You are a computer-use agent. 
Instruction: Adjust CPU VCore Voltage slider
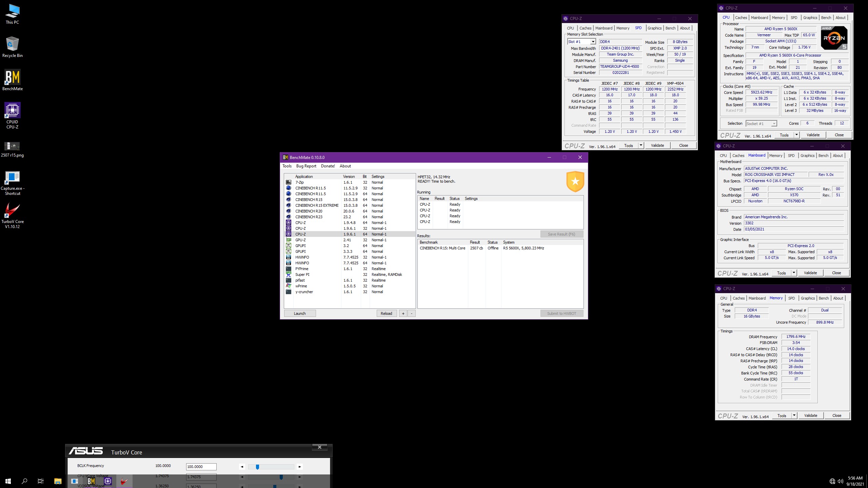(281, 477)
